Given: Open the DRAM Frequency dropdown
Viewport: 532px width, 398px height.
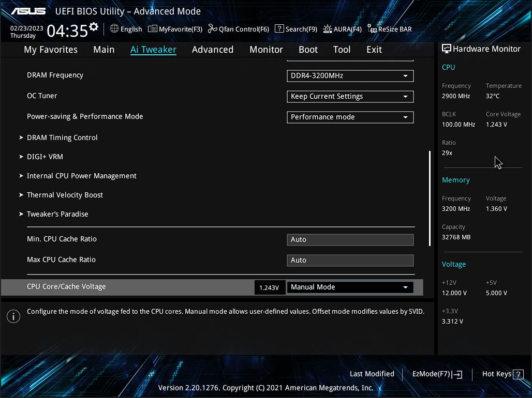Looking at the screenshot, I should pos(350,76).
